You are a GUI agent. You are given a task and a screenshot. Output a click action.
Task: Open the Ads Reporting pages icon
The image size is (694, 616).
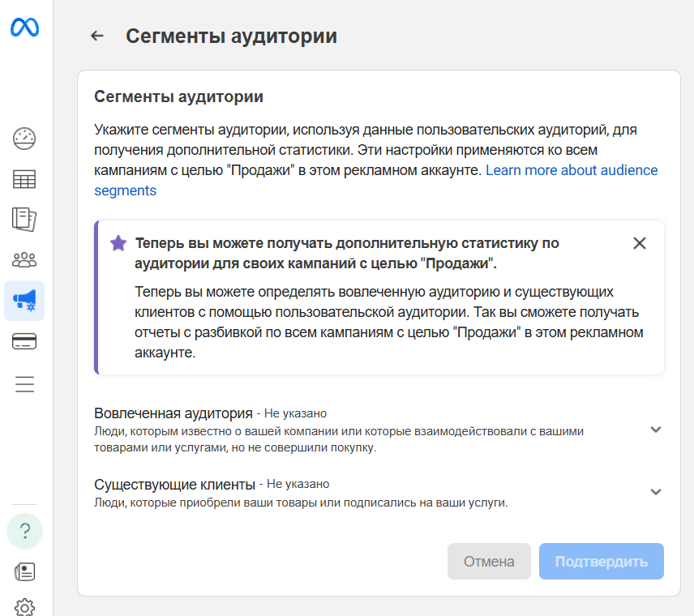click(24, 219)
